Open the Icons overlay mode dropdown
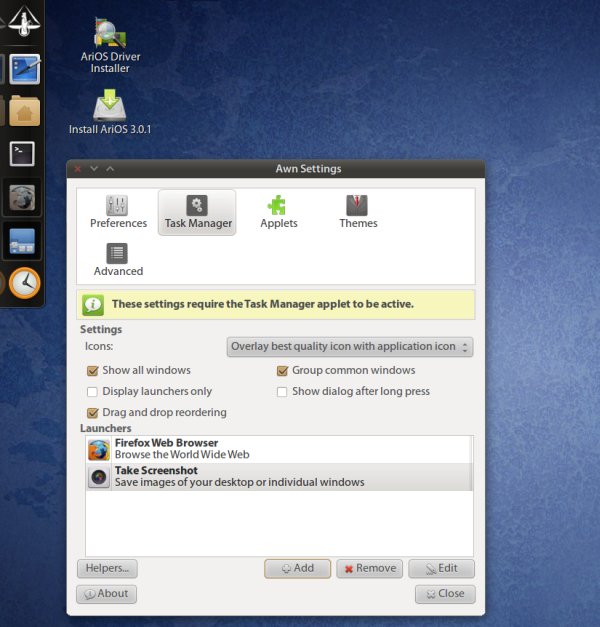Image resolution: width=600 pixels, height=627 pixels. pyautogui.click(x=350, y=347)
